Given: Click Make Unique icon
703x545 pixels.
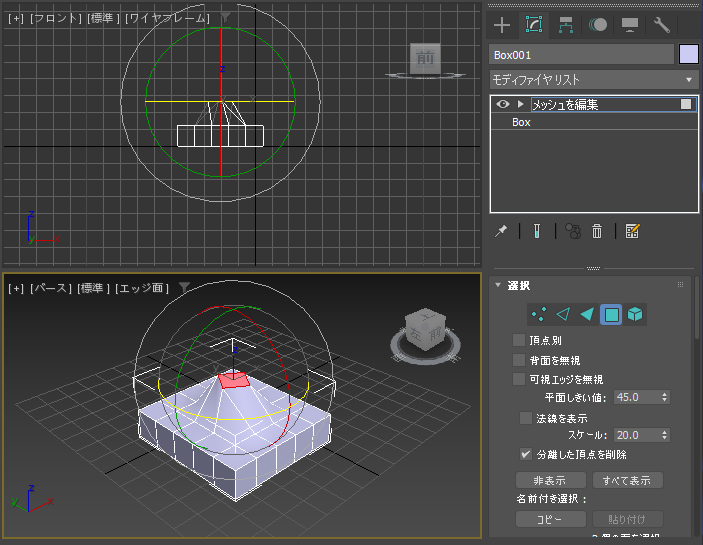Looking at the screenshot, I should click(573, 231).
